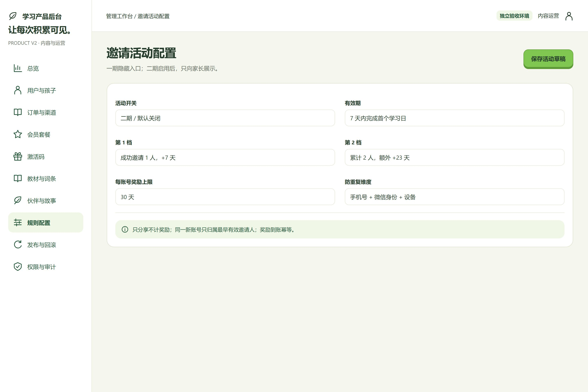Click the 管理工作台 breadcrumb link
Image resolution: width=588 pixels, height=392 pixels.
pyautogui.click(x=119, y=16)
